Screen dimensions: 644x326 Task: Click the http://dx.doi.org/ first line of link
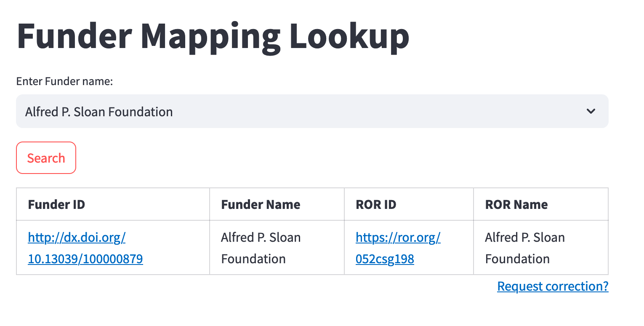(x=77, y=238)
